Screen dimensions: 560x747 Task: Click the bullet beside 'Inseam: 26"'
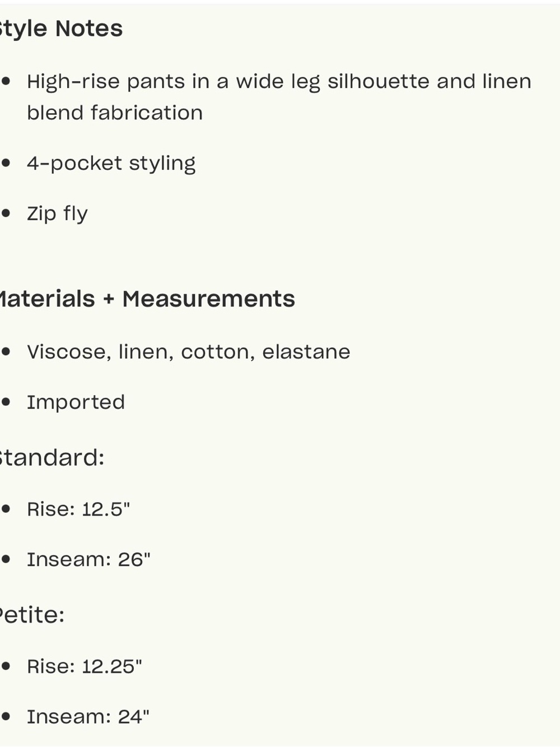(x=6, y=559)
